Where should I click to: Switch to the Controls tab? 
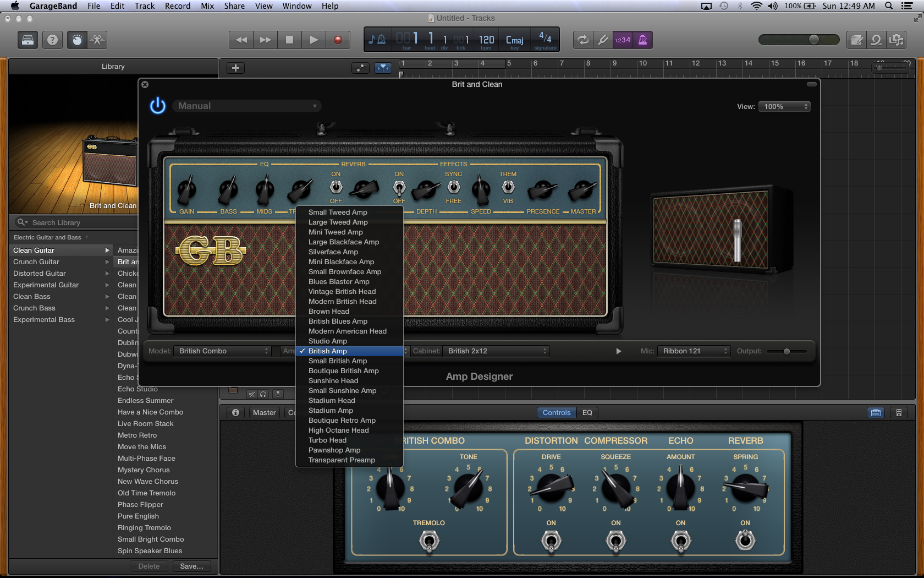[x=557, y=412]
